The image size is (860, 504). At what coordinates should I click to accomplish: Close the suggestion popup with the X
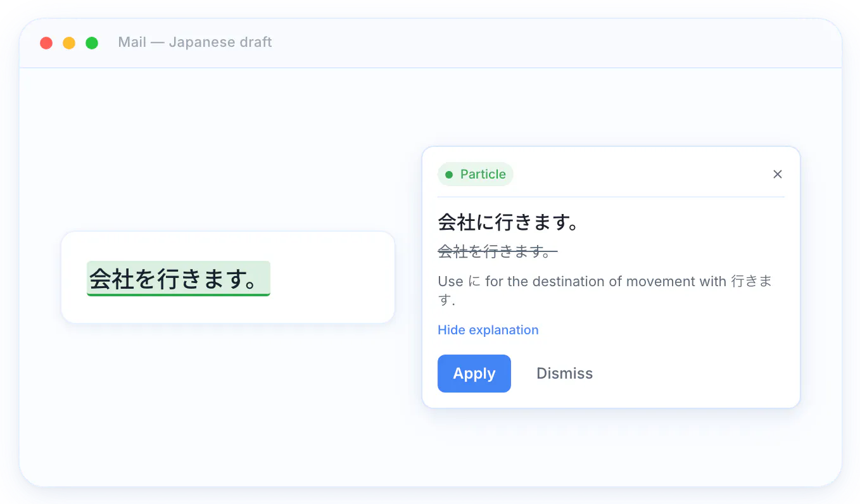point(778,174)
